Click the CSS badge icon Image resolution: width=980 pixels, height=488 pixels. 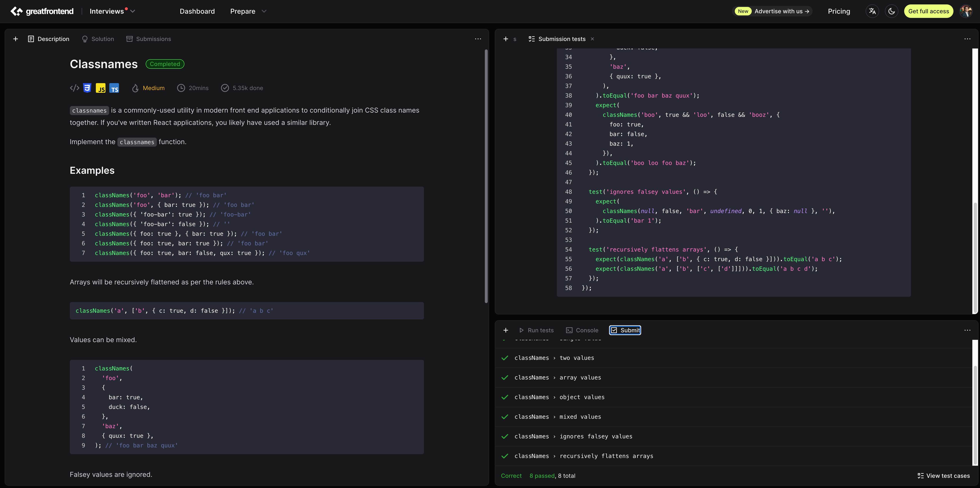pyautogui.click(x=87, y=88)
